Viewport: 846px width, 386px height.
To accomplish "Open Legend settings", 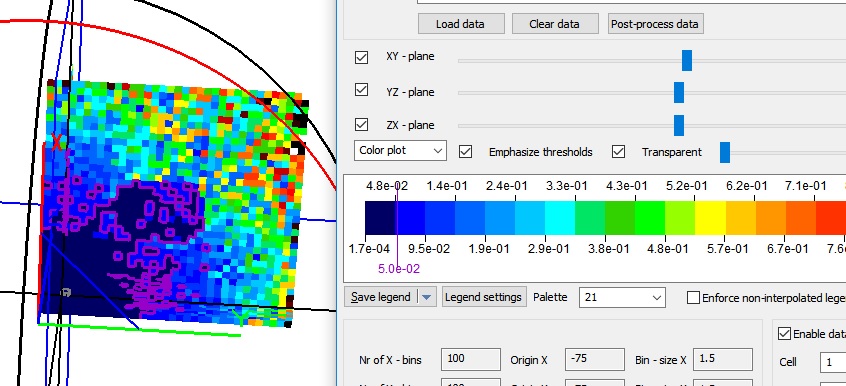I will click(x=484, y=297).
